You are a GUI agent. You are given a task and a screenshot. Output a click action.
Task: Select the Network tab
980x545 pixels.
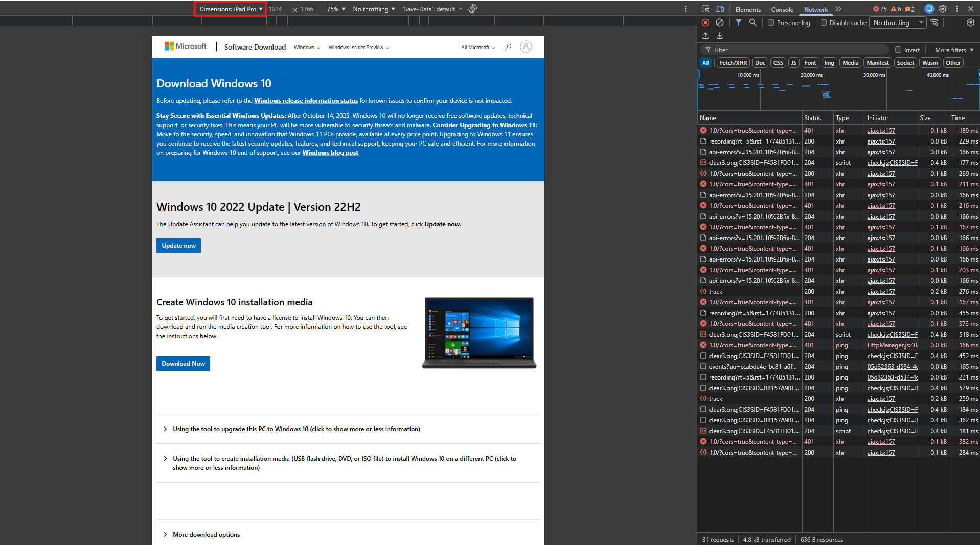[x=816, y=9]
